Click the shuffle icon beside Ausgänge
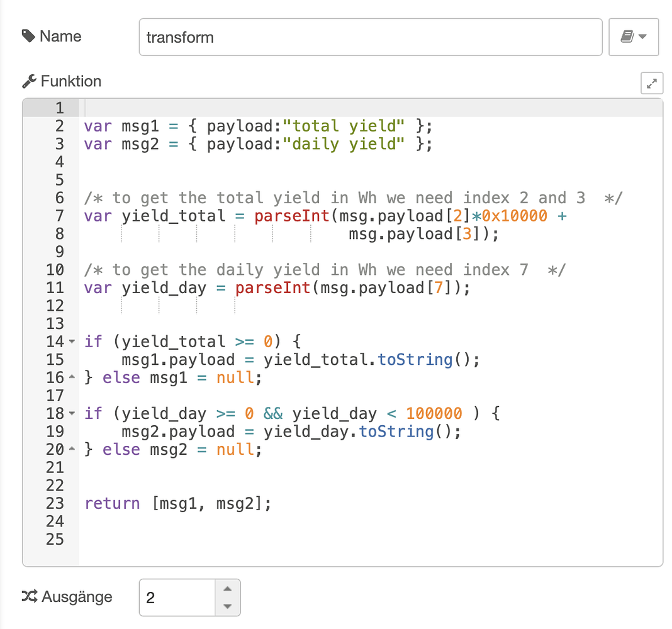Image resolution: width=672 pixels, height=629 pixels. pyautogui.click(x=29, y=596)
